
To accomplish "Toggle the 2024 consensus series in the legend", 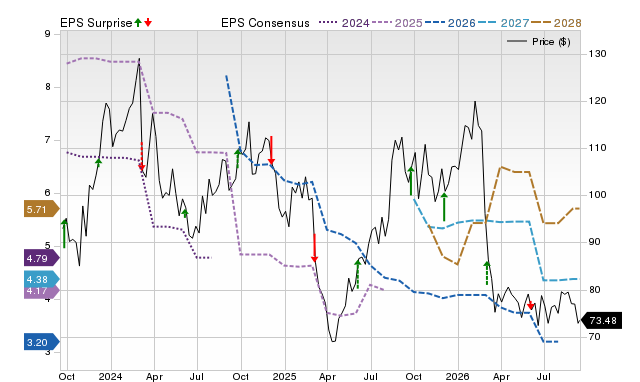I will pos(344,23).
